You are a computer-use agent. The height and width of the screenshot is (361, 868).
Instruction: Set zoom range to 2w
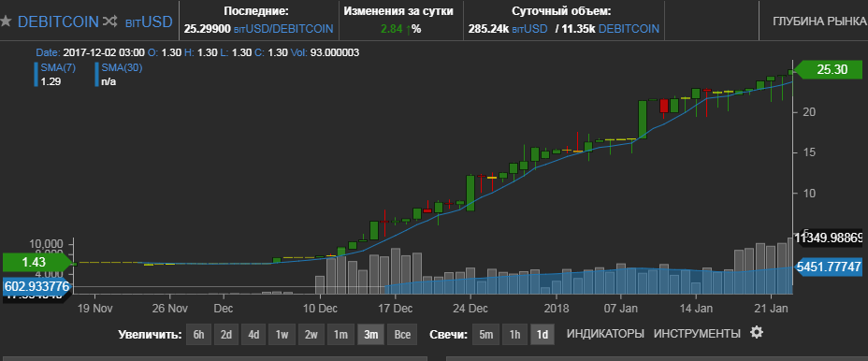[311, 335]
